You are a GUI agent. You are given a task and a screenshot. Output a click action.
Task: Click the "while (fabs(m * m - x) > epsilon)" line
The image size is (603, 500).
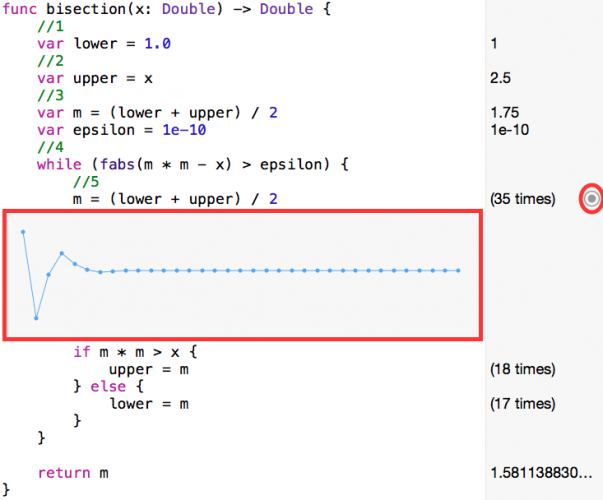coord(193,165)
